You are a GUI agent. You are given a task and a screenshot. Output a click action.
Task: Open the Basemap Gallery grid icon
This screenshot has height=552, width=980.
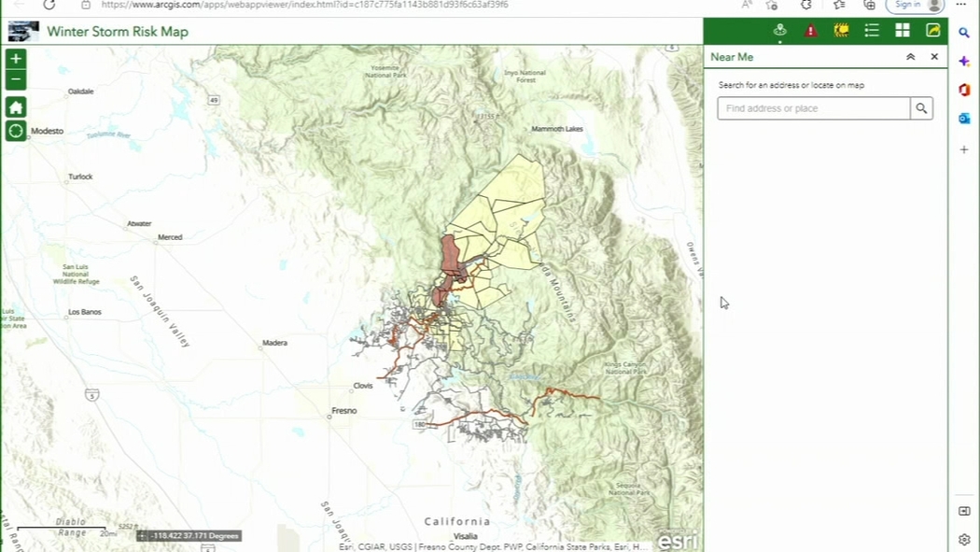903,31
